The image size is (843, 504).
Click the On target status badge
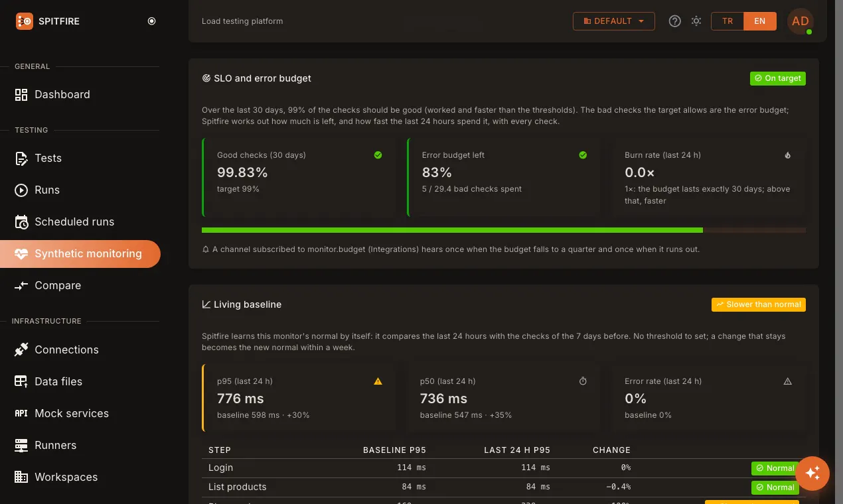click(778, 78)
